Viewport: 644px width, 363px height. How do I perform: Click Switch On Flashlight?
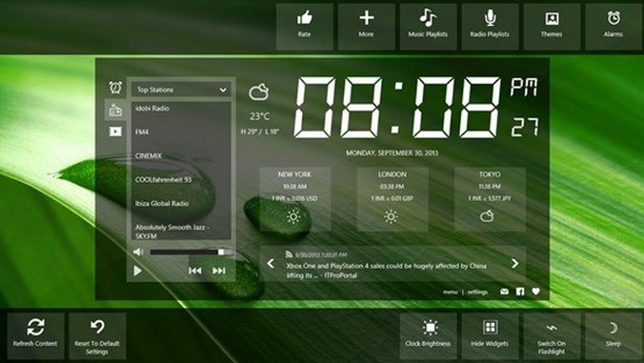coord(552,336)
